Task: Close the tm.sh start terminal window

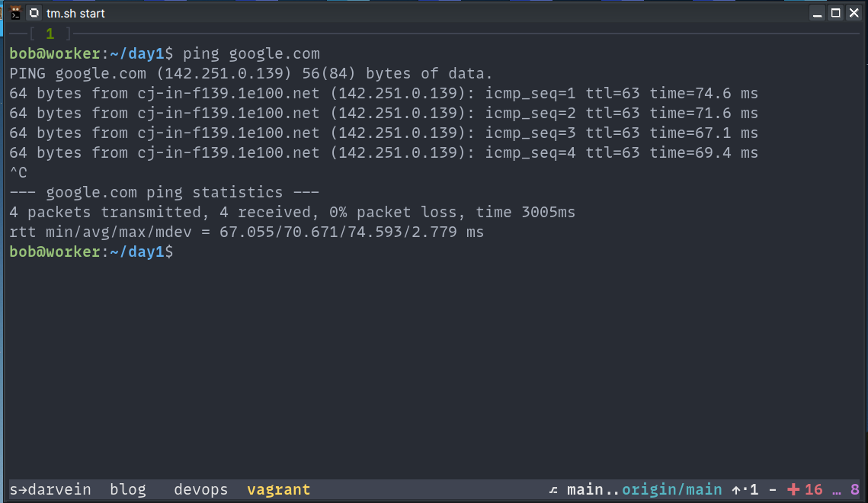Action: point(854,13)
